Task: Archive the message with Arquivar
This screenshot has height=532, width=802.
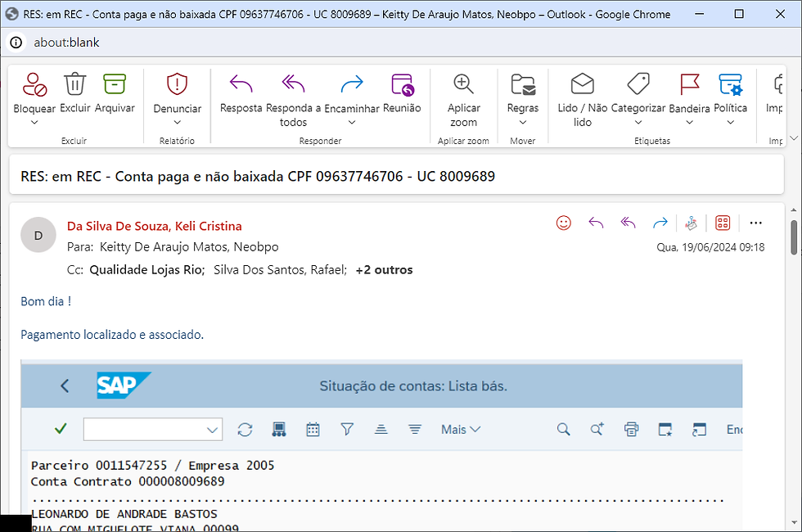Action: pos(114,83)
